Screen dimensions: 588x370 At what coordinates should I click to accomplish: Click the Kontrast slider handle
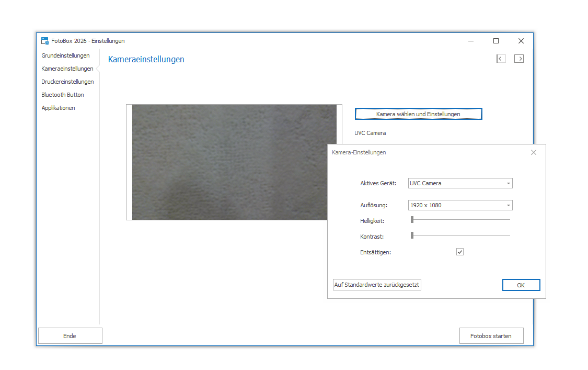pyautogui.click(x=412, y=236)
